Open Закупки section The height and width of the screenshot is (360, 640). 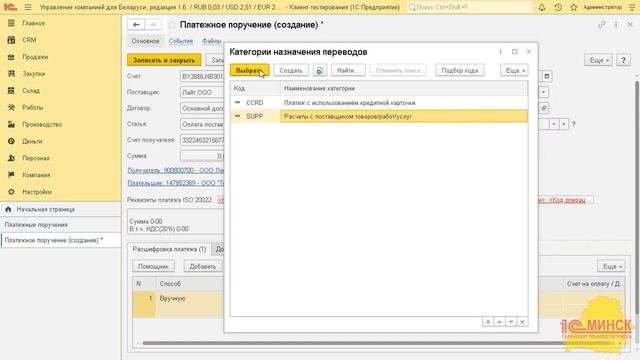(34, 74)
